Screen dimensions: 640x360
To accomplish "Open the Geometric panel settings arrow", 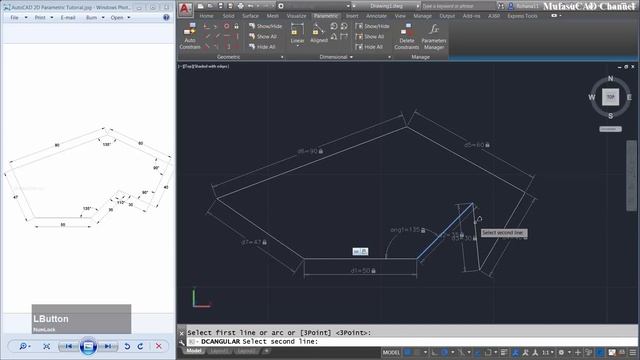I will click(282, 57).
